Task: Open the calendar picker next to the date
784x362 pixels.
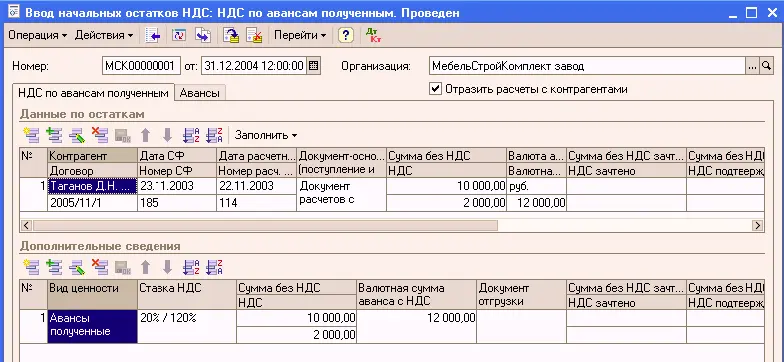Action: (314, 66)
